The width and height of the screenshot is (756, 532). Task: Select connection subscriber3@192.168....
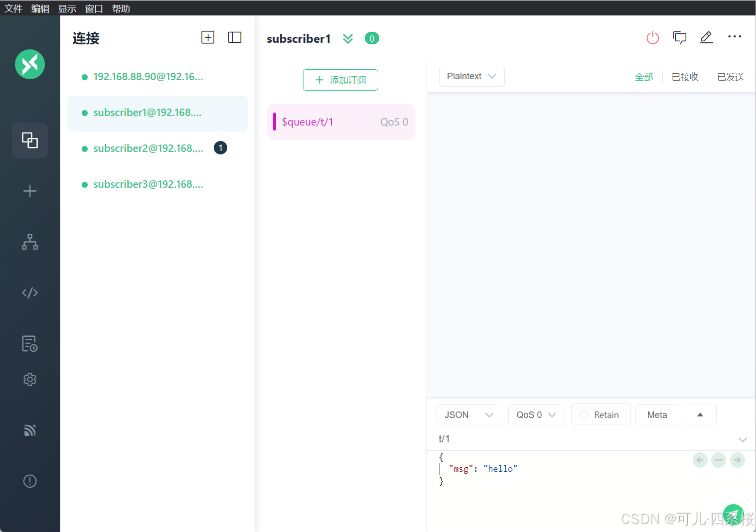(x=157, y=184)
